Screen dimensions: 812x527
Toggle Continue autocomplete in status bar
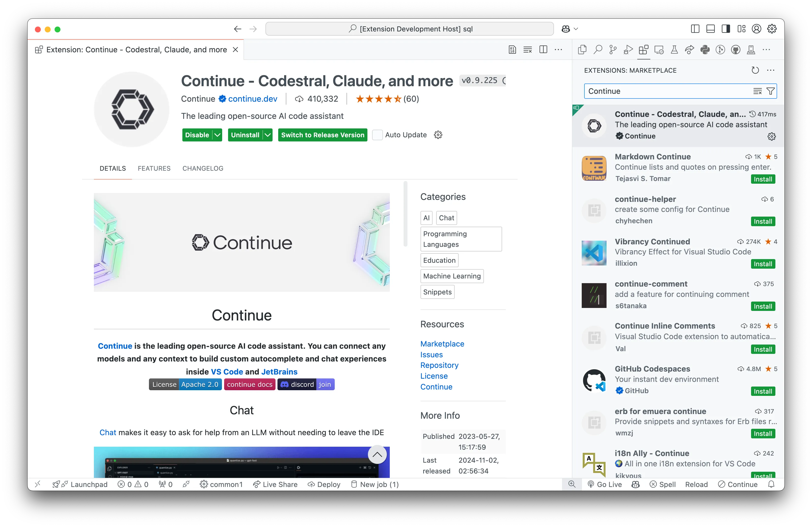[738, 484]
